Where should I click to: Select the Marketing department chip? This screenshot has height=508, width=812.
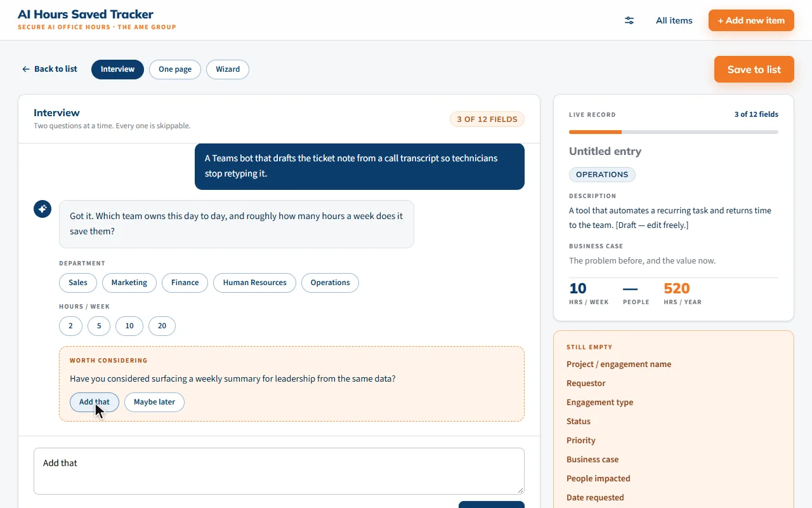coord(129,283)
